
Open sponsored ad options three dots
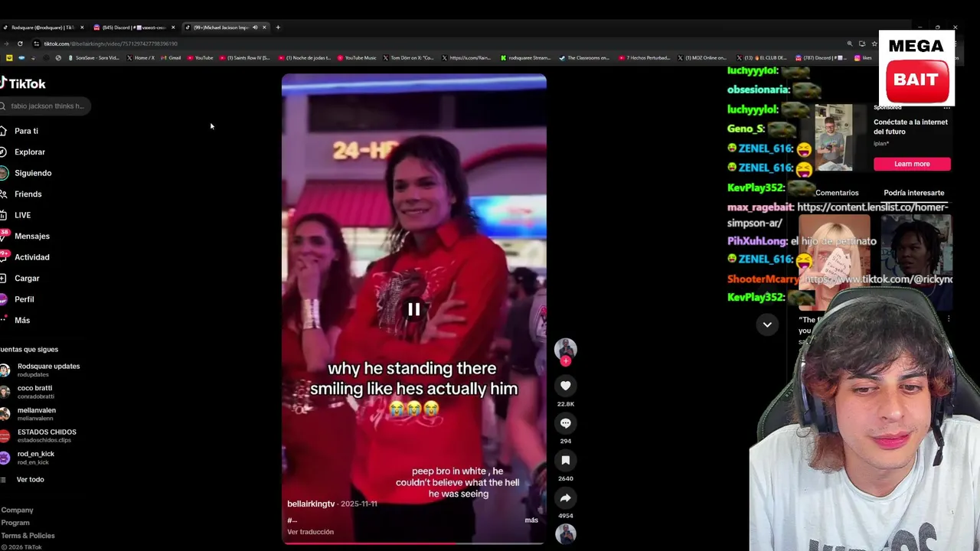point(946,108)
